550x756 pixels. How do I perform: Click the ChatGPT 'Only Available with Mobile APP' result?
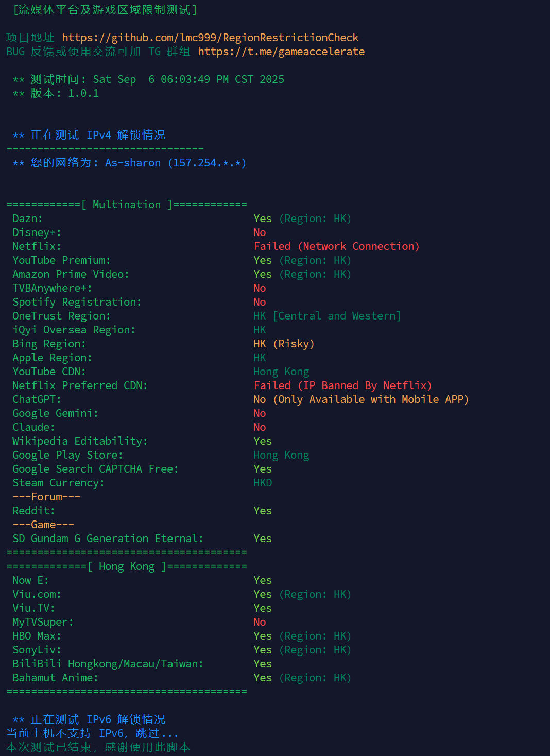(x=361, y=399)
